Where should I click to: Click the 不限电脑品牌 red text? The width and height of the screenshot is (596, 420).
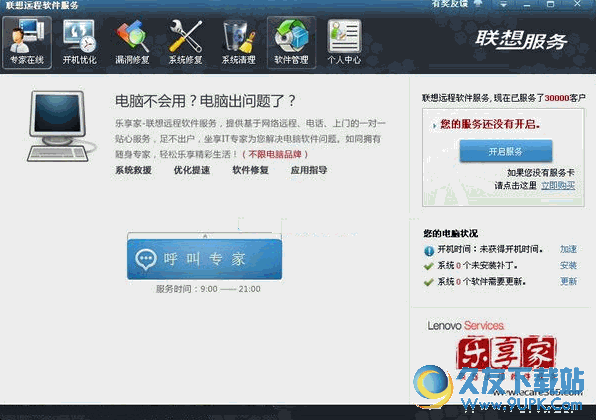(x=275, y=154)
